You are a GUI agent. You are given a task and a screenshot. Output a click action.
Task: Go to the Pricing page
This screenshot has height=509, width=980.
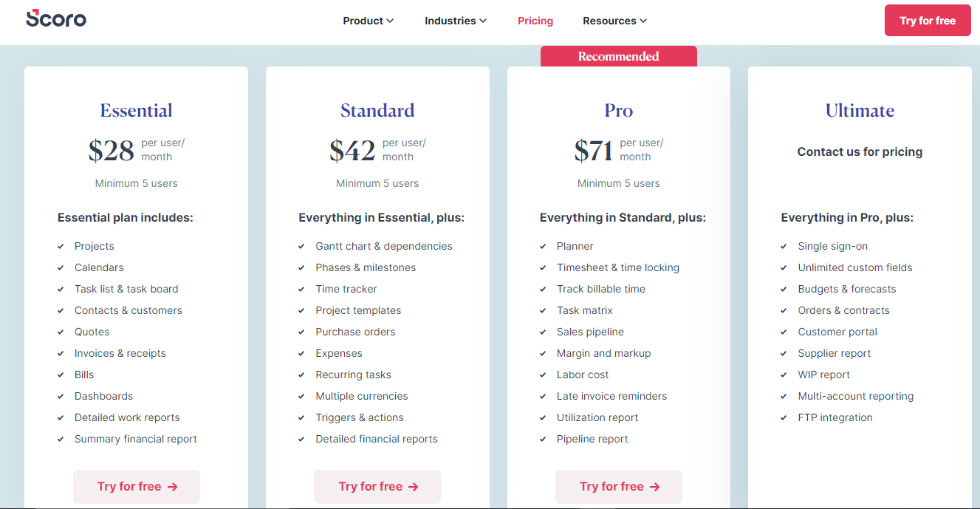pyautogui.click(x=535, y=21)
